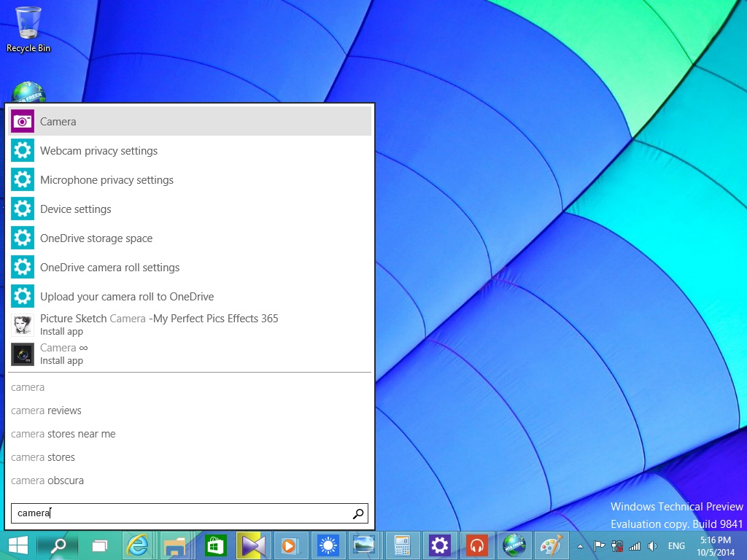747x560 pixels.
Task: Open the purple Visual Studio icon on taskbar
Action: coord(252,545)
